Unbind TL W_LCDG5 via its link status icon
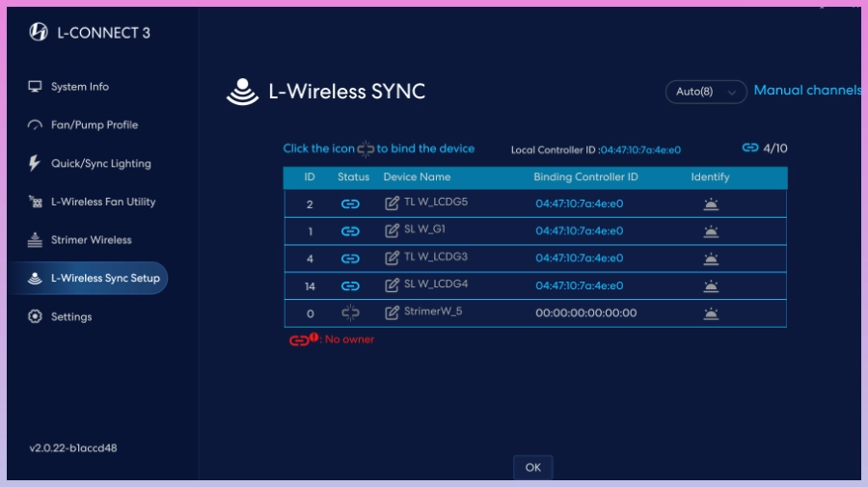 pyautogui.click(x=350, y=204)
